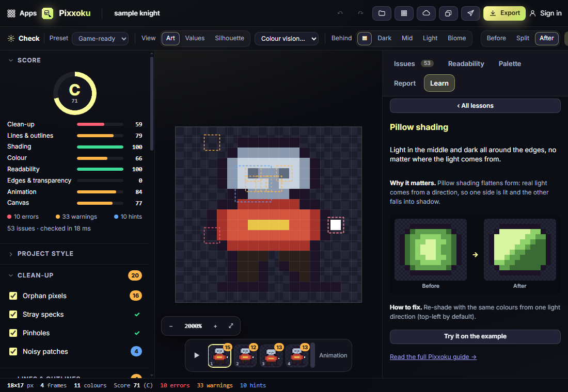The width and height of the screenshot is (568, 392).
Task: Open the Issues tab
Action: [413, 64]
